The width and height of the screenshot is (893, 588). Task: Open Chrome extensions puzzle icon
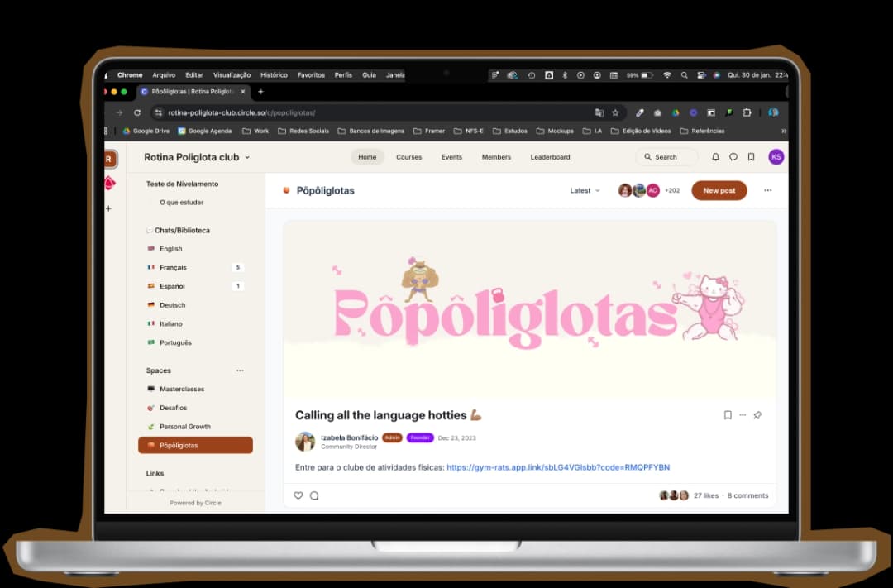747,112
